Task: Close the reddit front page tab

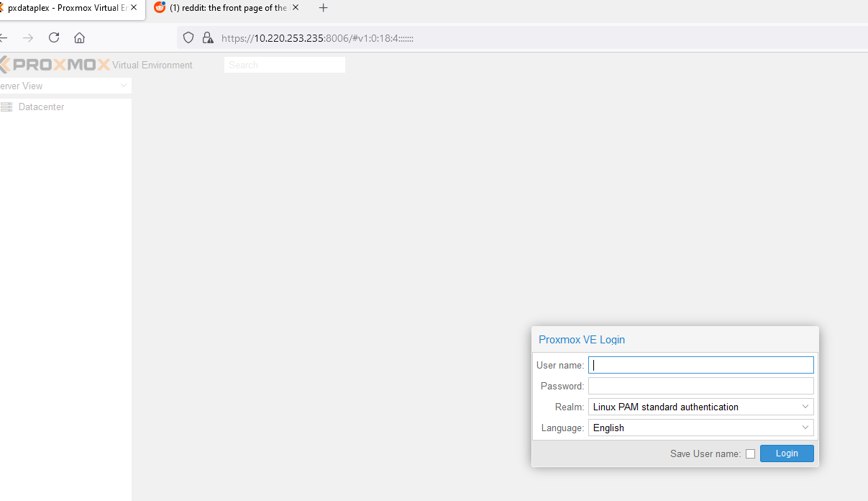Action: (296, 8)
